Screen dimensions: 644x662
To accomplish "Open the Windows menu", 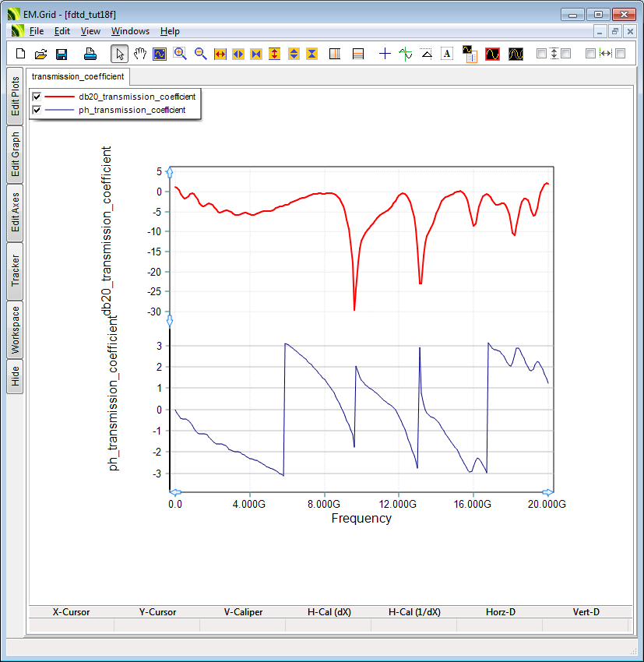I will point(130,31).
